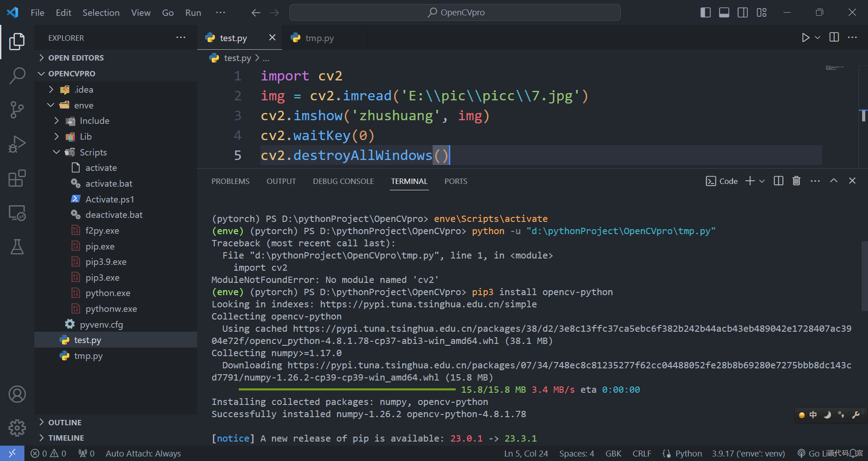This screenshot has height=461, width=868.
Task: Open the run button dropdown arrow
Action: click(x=817, y=38)
